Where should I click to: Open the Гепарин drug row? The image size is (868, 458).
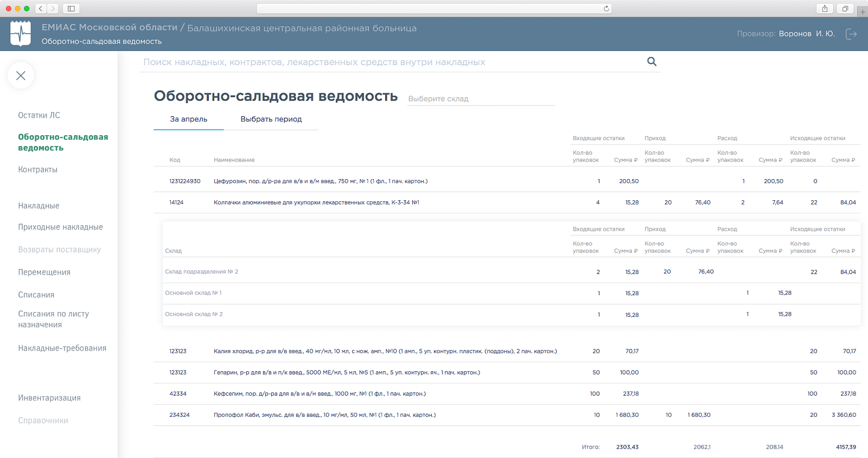[x=507, y=373]
